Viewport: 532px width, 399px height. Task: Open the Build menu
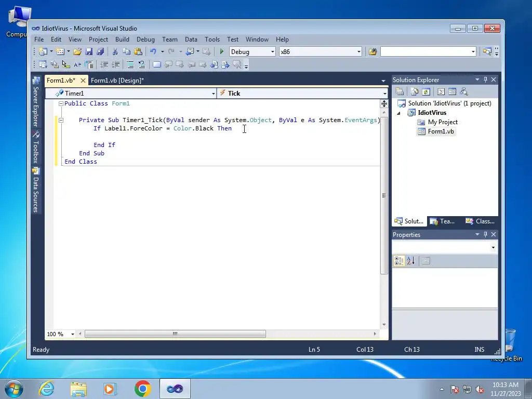[x=122, y=39]
